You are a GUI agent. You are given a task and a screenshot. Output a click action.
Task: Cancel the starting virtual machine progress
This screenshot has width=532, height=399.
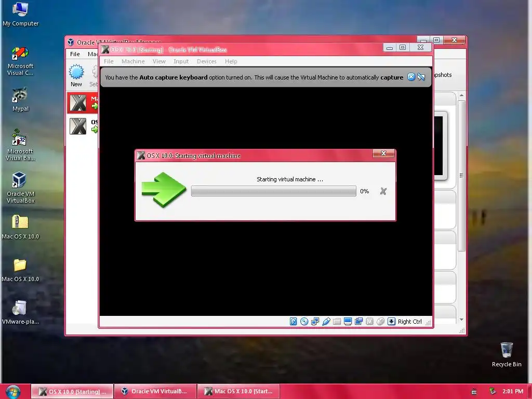[383, 191]
